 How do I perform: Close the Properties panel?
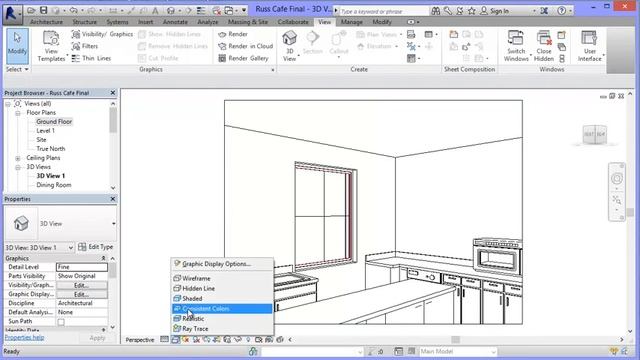[113, 199]
